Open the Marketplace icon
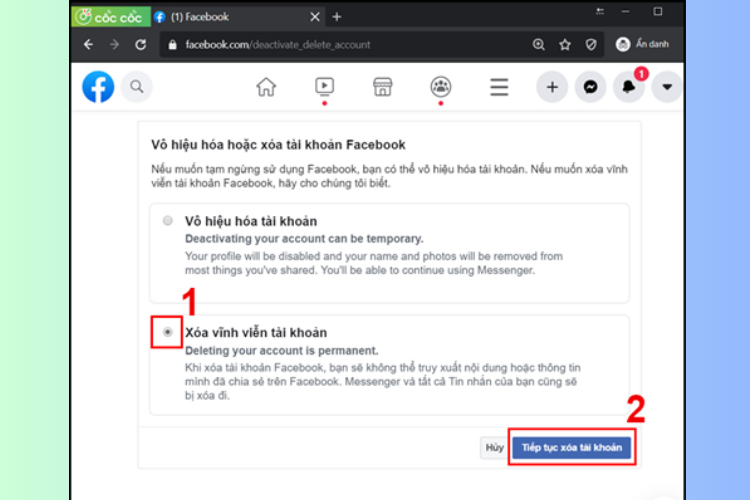 (x=383, y=87)
